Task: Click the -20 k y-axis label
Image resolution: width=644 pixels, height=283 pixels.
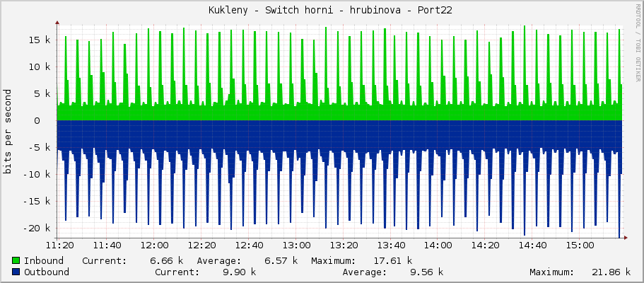Action: pos(35,228)
